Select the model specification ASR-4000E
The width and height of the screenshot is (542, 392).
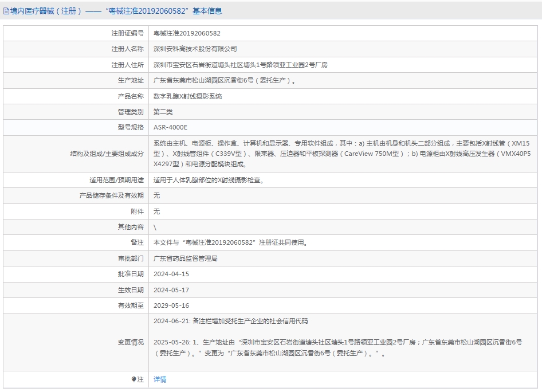tap(170, 127)
